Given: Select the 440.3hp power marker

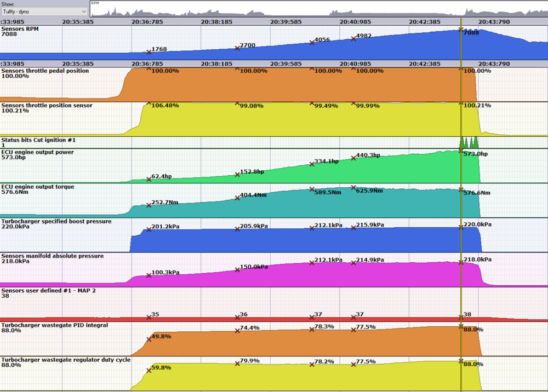Looking at the screenshot, I should [x=353, y=158].
